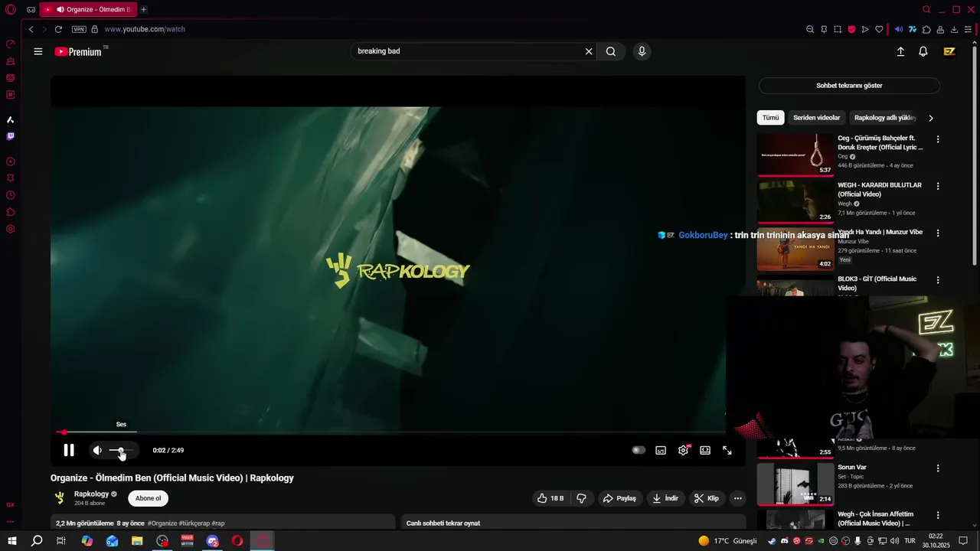Screen dimensions: 980x551
Task: Go to YouTube Premium home logo
Action: [x=79, y=51]
